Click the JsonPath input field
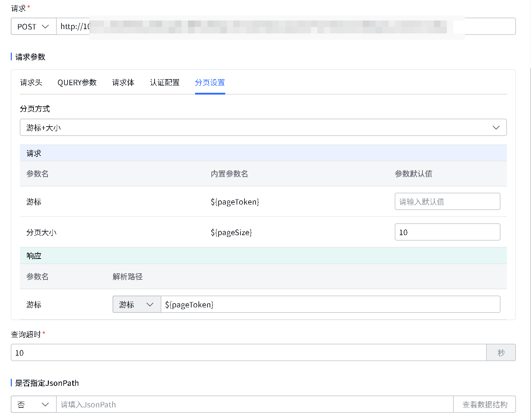The image size is (531, 420). [x=255, y=405]
